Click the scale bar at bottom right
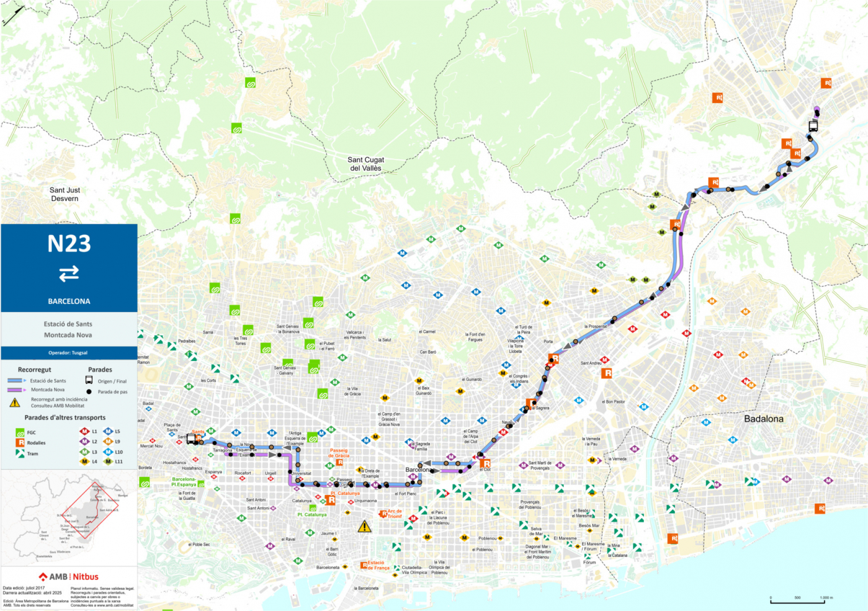868x611 pixels. coord(801,600)
